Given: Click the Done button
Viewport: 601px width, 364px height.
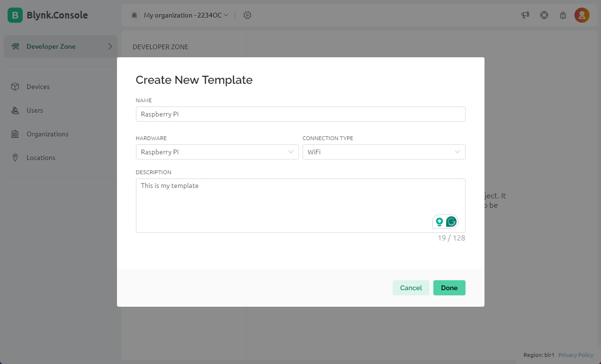Looking at the screenshot, I should click(449, 288).
